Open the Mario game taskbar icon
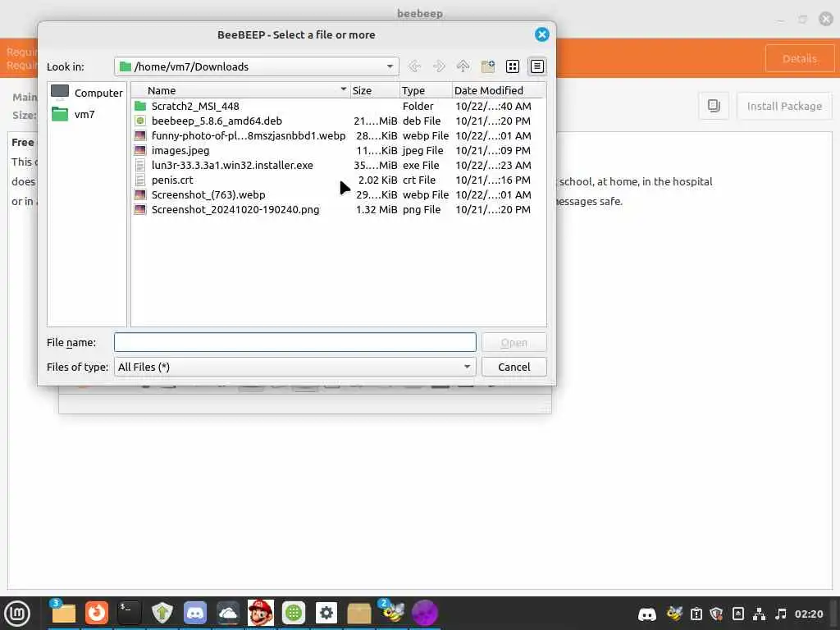Screen dimensions: 840x630 260,613
